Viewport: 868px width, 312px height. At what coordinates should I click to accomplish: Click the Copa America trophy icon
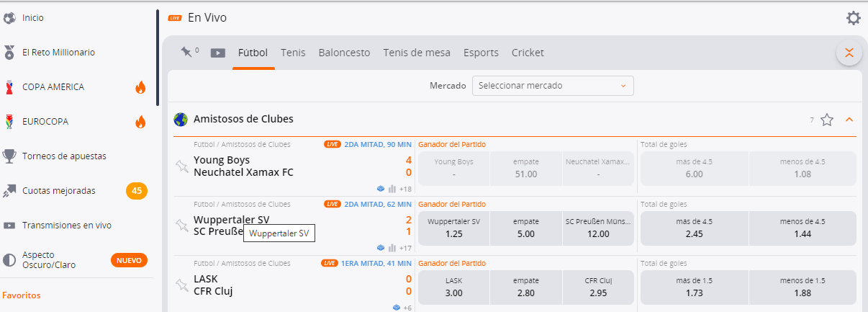pos(9,87)
